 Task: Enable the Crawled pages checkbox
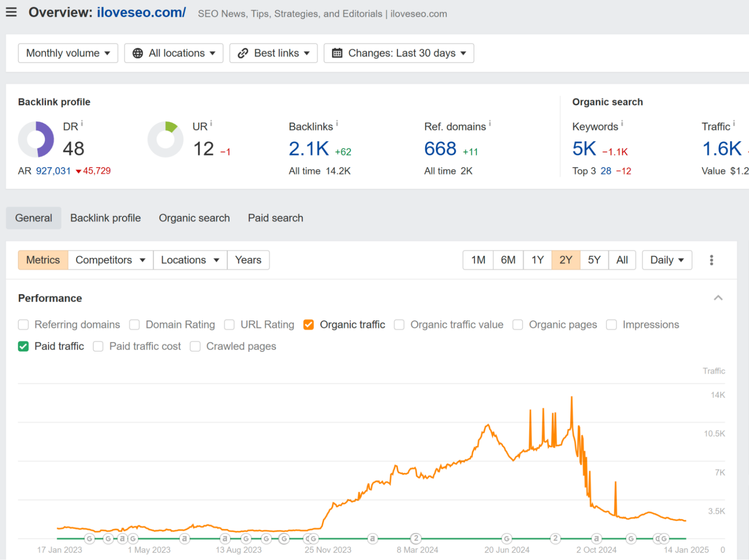[x=195, y=347]
